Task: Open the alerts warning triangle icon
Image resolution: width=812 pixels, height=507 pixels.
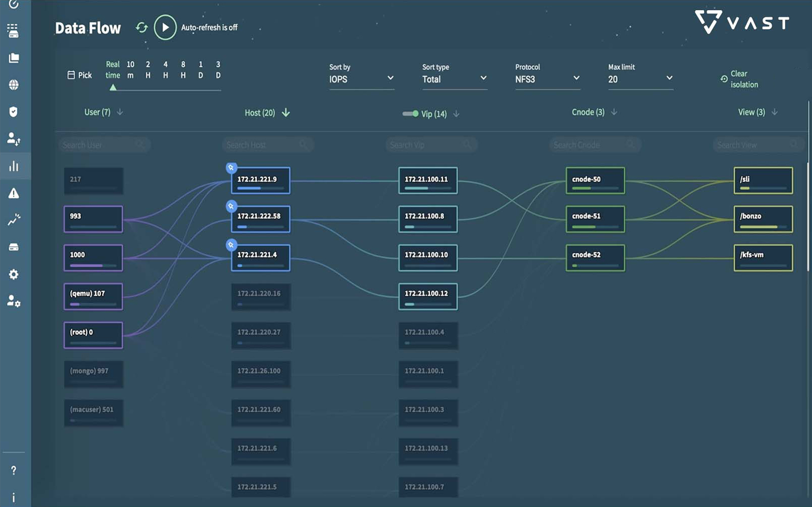Action: click(x=14, y=193)
